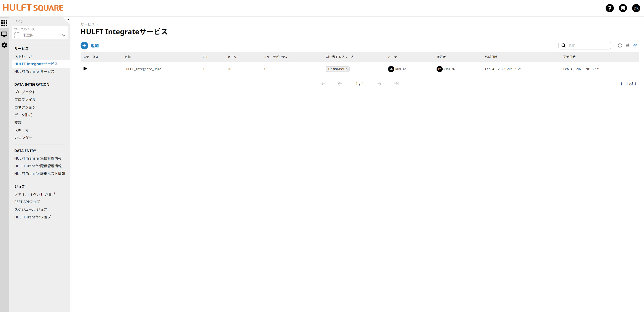
Task: Open HULFT Transfer配信管理情報
Action: 38,166
